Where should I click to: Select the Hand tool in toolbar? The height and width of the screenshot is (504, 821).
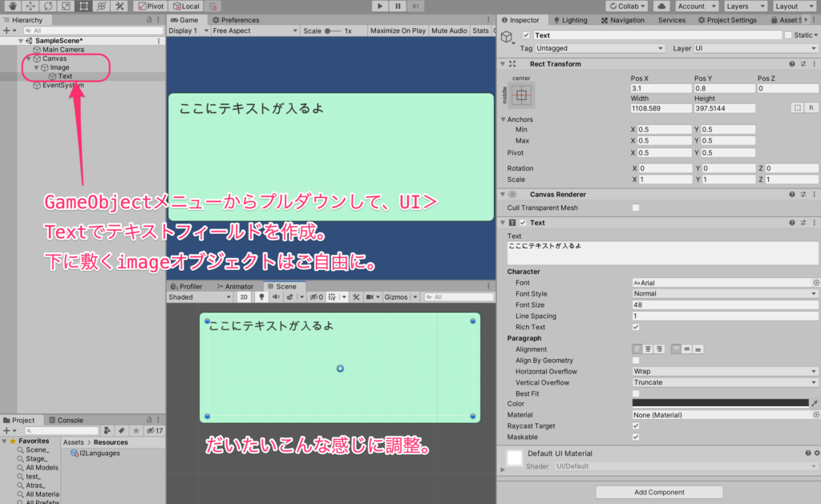[11, 6]
